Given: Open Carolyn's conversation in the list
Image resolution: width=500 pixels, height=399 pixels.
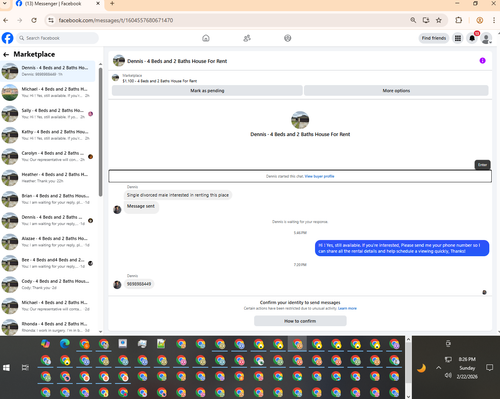Looking at the screenshot, I should pos(48,156).
